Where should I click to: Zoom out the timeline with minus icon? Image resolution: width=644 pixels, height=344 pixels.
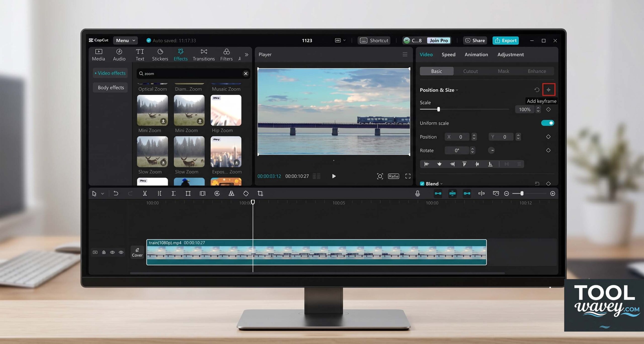(x=506, y=193)
